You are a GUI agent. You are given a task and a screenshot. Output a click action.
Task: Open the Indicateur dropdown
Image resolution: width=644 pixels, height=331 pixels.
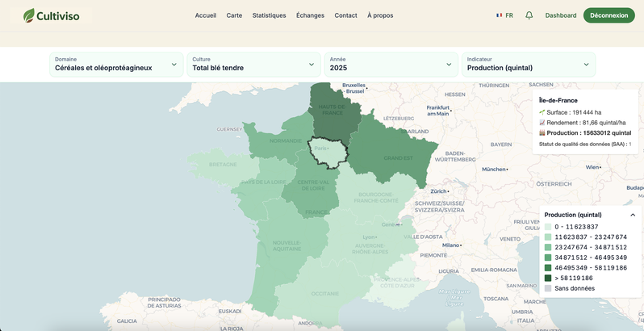(x=529, y=65)
